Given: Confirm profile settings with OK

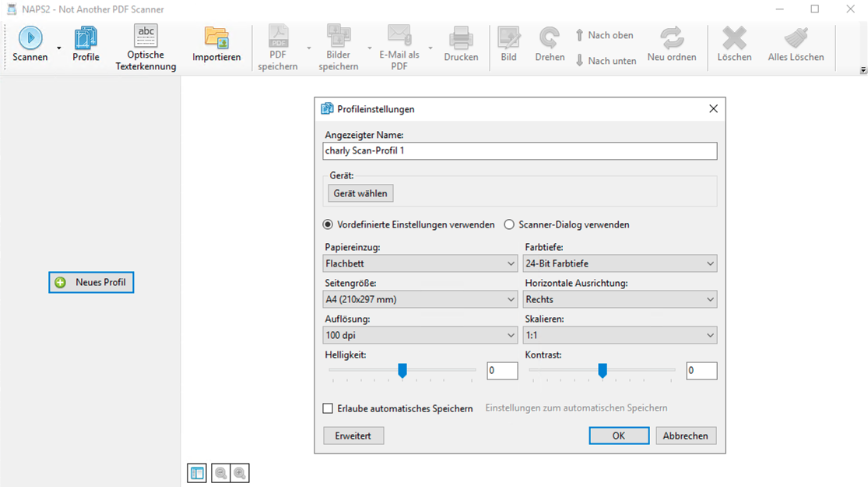Looking at the screenshot, I should tap(619, 436).
